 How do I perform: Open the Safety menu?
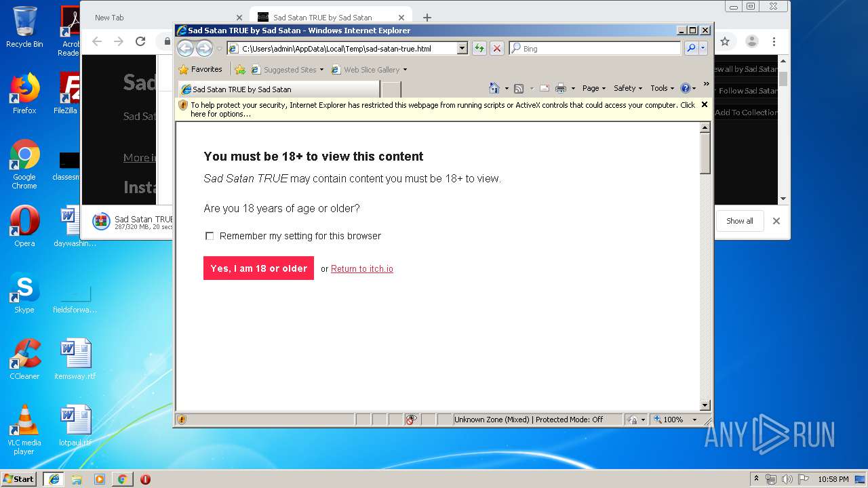click(628, 88)
